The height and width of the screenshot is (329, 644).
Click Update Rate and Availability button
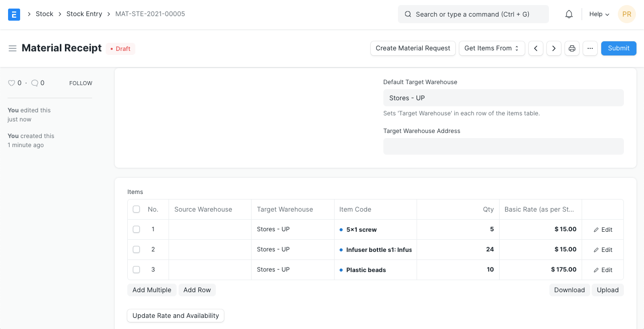coord(176,316)
